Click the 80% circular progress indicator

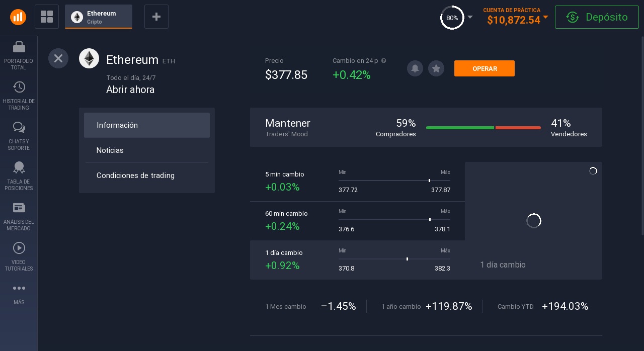pyautogui.click(x=452, y=18)
